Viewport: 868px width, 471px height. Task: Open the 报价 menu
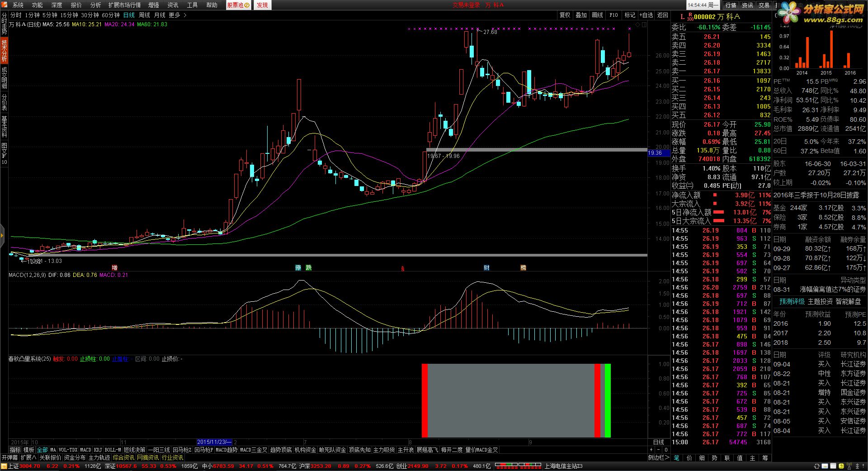click(76, 5)
